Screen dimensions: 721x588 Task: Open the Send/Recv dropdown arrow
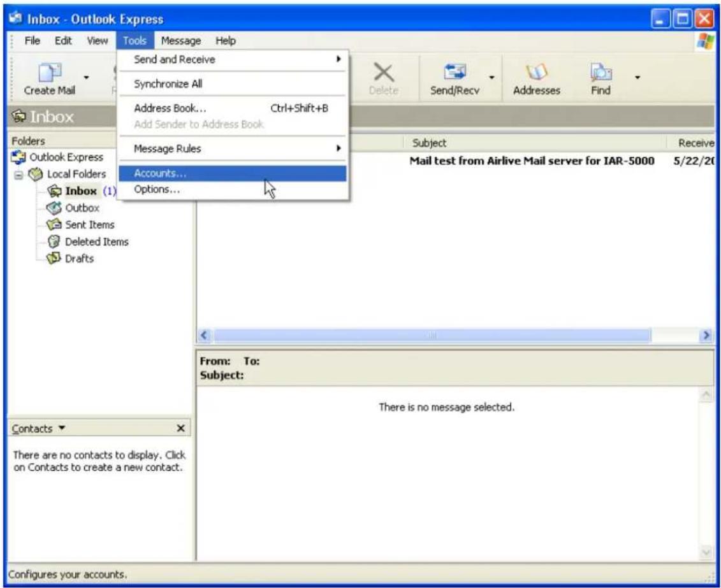click(492, 78)
